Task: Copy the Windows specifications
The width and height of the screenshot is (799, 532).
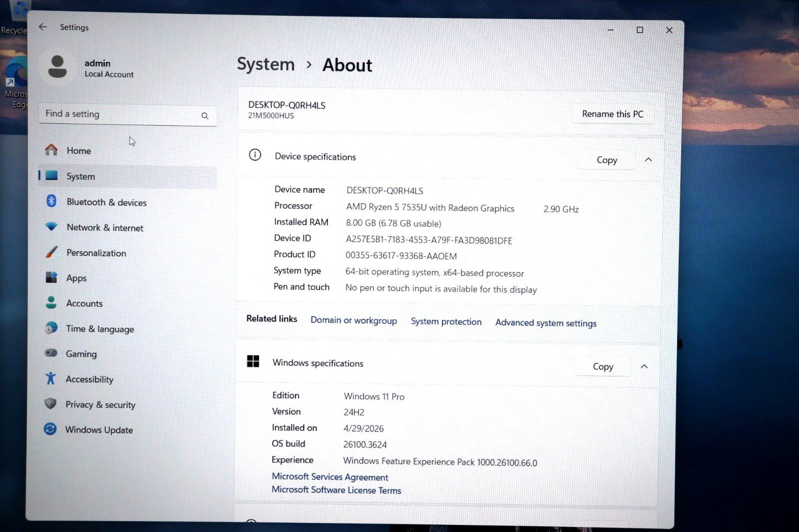Action: click(603, 366)
